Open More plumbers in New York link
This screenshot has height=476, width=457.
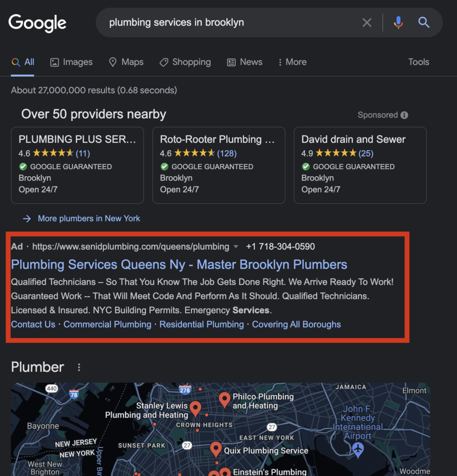tap(89, 218)
